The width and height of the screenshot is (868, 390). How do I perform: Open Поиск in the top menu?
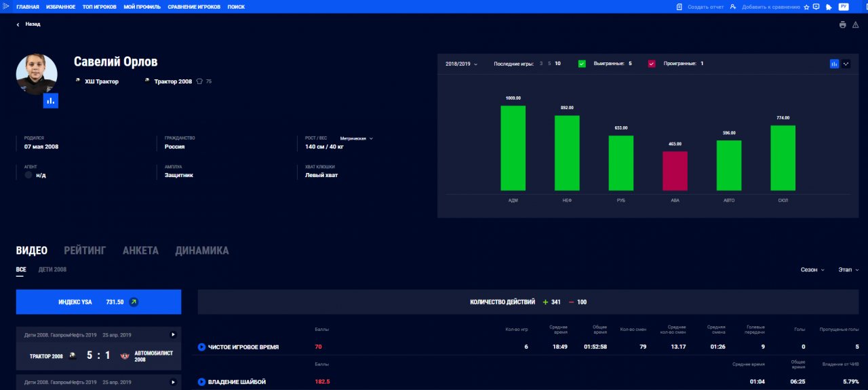pos(236,7)
